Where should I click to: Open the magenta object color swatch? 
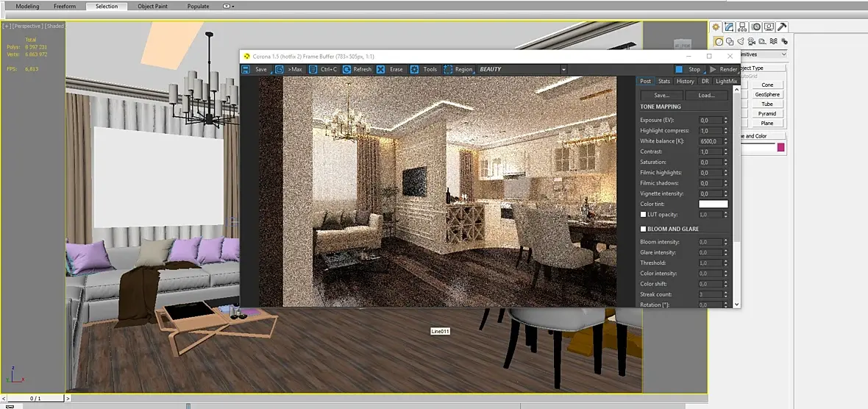781,147
